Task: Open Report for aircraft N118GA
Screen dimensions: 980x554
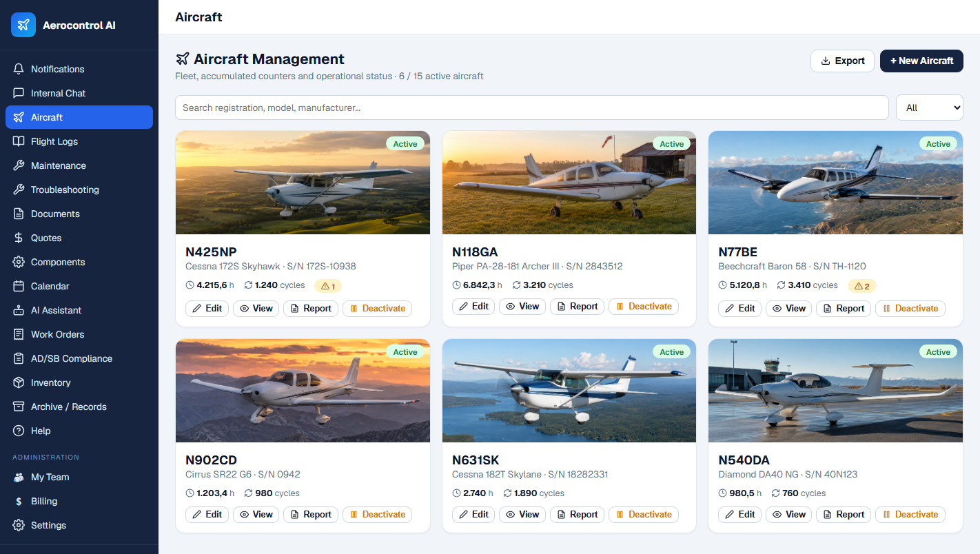Action: point(577,306)
